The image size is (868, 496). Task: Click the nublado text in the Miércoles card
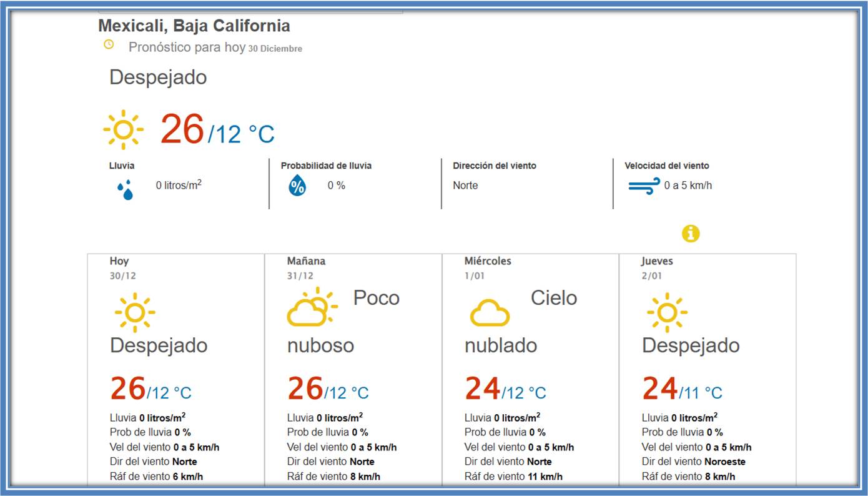click(501, 345)
